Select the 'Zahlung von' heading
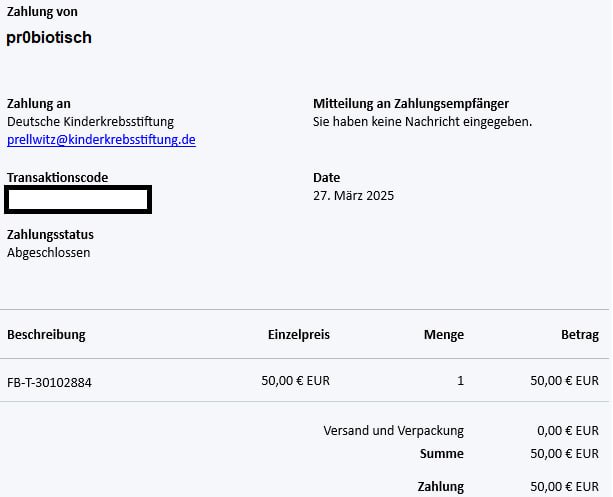This screenshot has width=613, height=497. (42, 12)
